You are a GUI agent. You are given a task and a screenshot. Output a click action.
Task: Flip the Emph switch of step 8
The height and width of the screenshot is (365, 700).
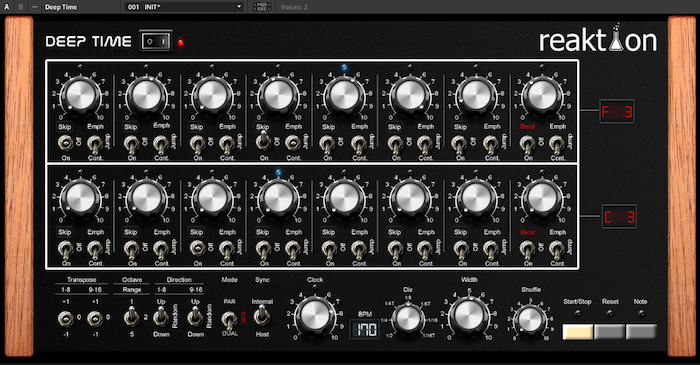click(x=557, y=145)
